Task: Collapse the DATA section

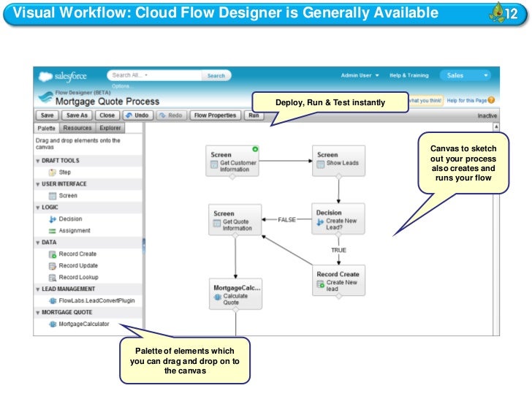Action: 38,243
